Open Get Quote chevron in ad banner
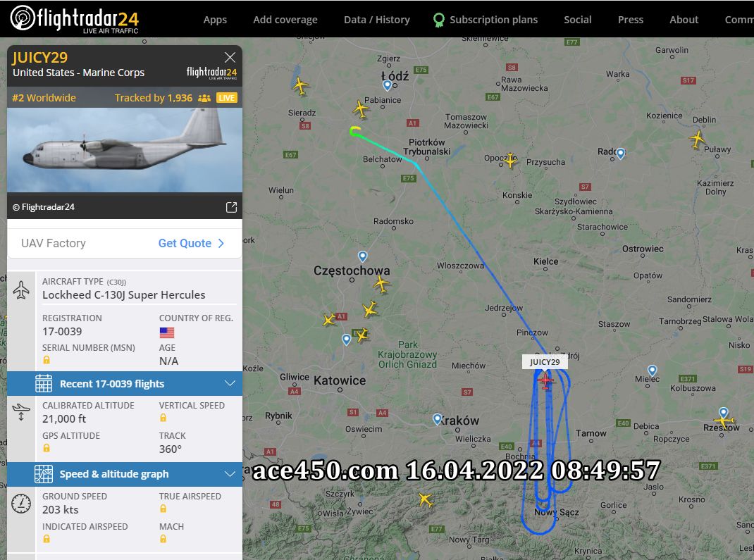The height and width of the screenshot is (560, 754). (221, 243)
